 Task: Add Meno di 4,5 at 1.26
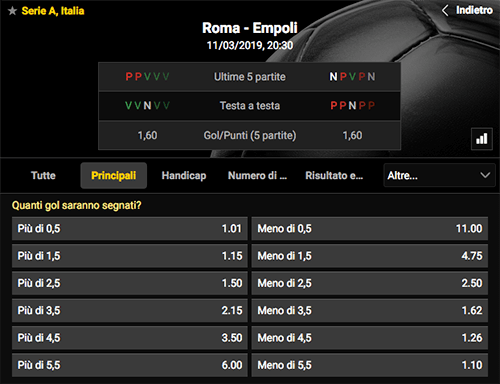(370, 338)
